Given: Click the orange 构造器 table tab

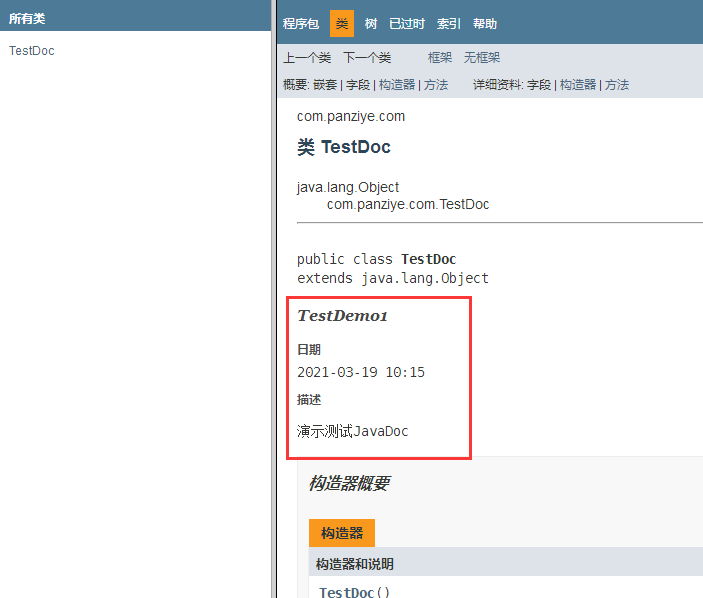Looking at the screenshot, I should (342, 533).
